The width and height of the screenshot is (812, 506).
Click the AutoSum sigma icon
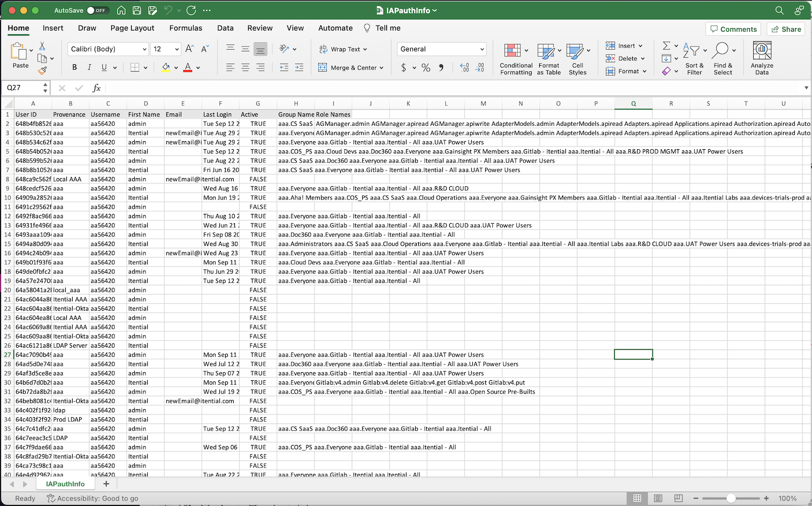coord(667,46)
